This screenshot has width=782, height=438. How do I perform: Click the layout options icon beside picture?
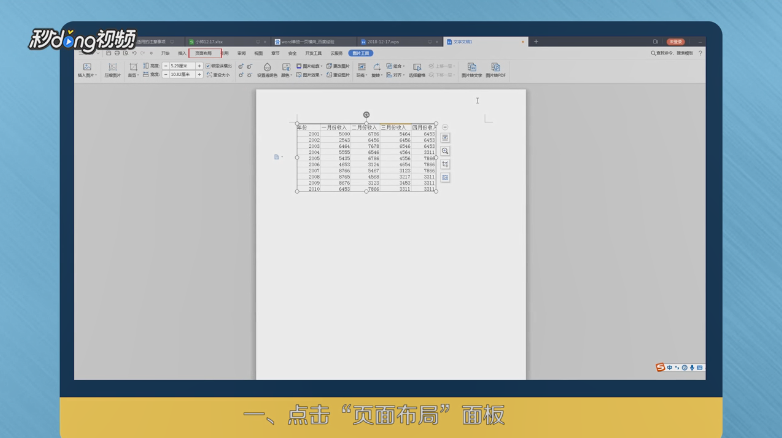(445, 138)
